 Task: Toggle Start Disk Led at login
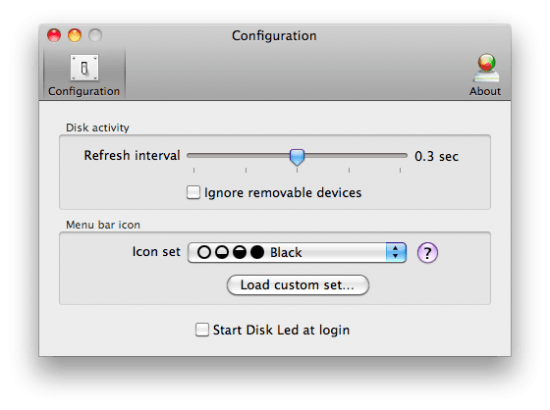[202, 330]
